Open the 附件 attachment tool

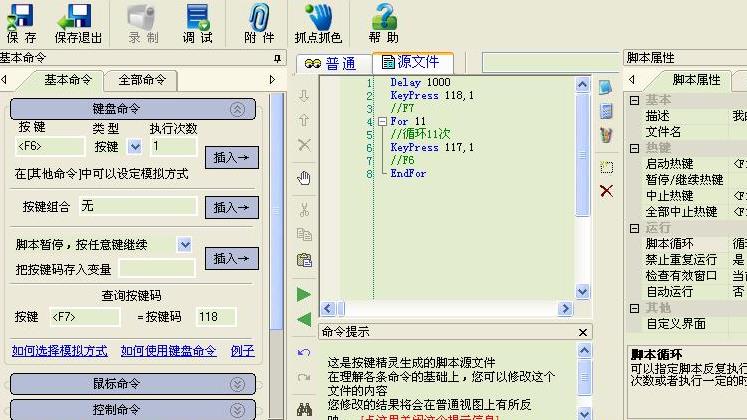point(259,23)
